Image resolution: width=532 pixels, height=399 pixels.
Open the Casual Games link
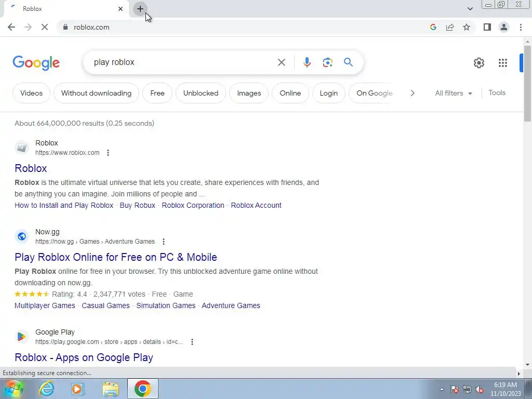[105, 305]
